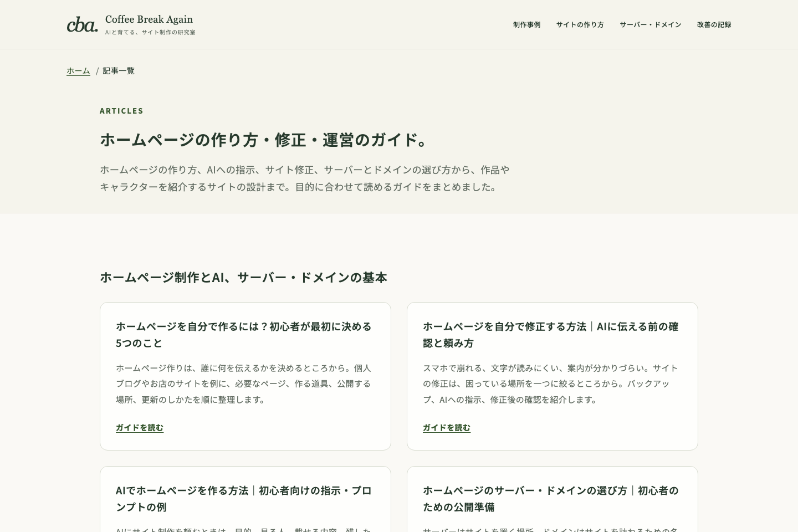Click the description starting スマホで崩れる、文字が読みにくい

(551, 383)
